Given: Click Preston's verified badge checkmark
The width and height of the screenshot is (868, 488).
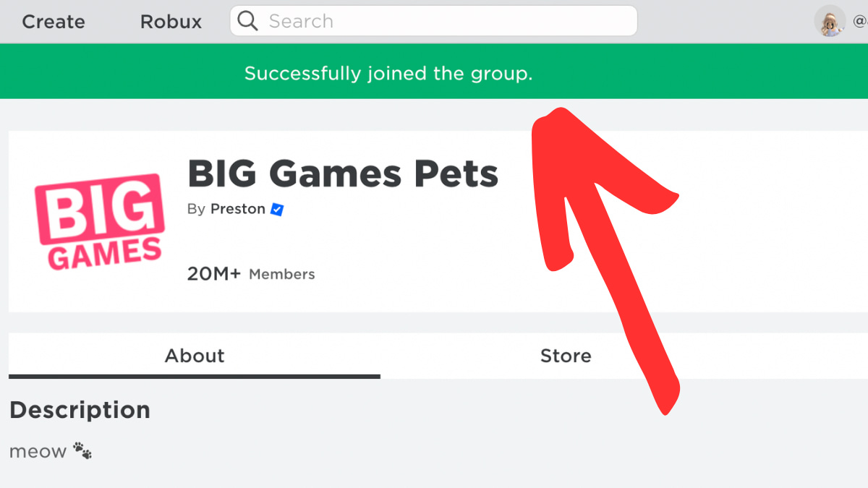Looking at the screenshot, I should point(276,209).
